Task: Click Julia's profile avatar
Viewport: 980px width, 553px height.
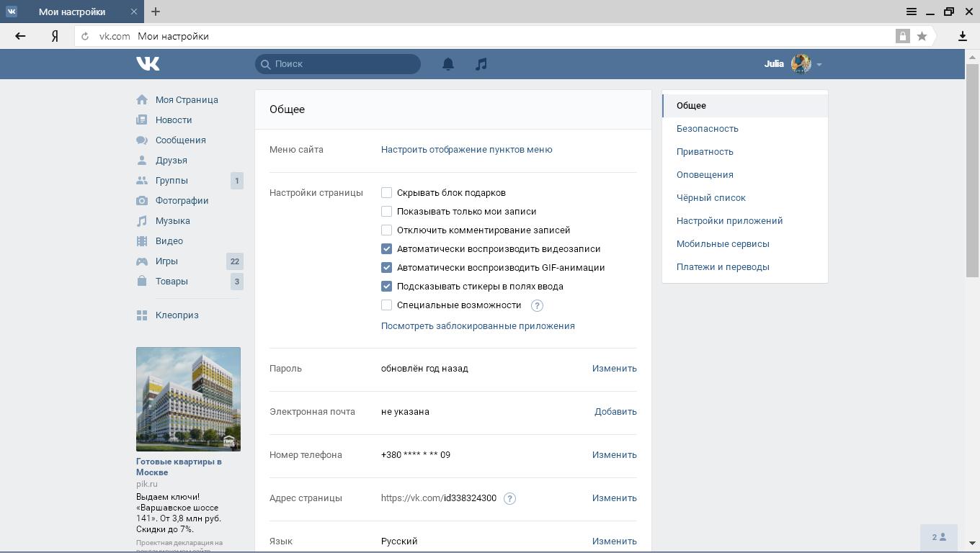Action: (801, 64)
